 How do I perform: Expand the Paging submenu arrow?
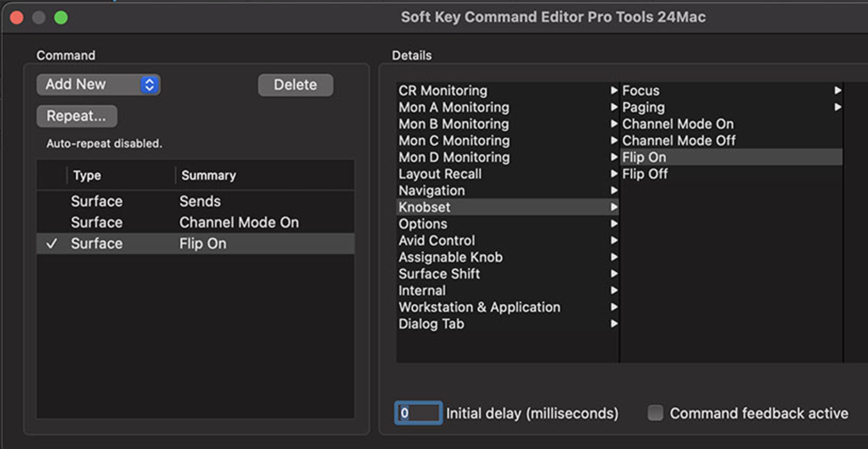(838, 107)
